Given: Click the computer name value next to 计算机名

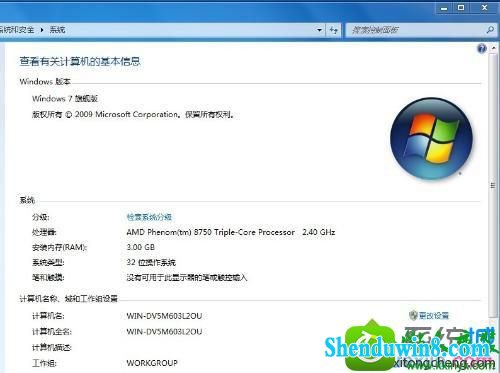Looking at the screenshot, I should pos(164,316).
